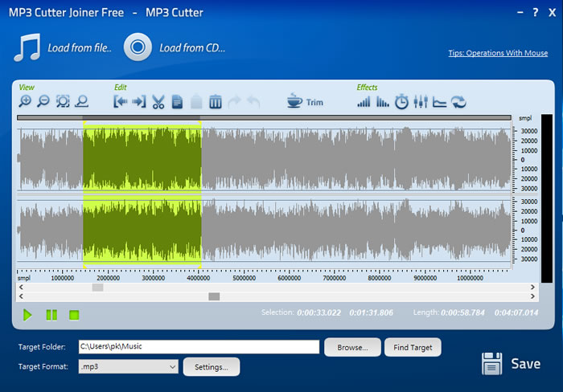Click the Save button
This screenshot has width=563, height=392.
point(511,364)
